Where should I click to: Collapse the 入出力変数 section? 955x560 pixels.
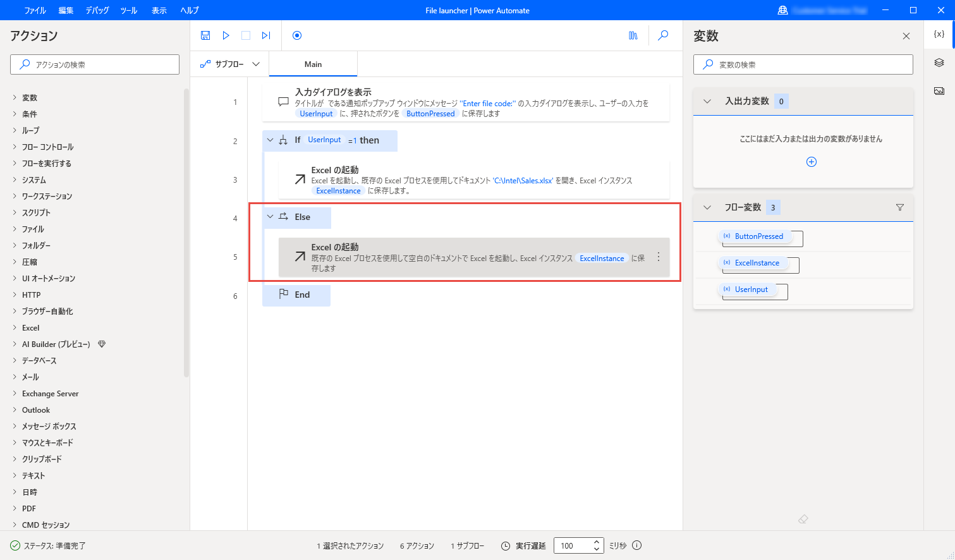click(x=707, y=101)
